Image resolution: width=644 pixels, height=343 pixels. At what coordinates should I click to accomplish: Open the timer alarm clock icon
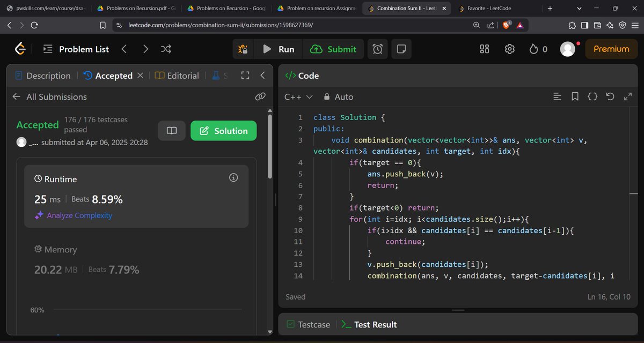click(378, 49)
